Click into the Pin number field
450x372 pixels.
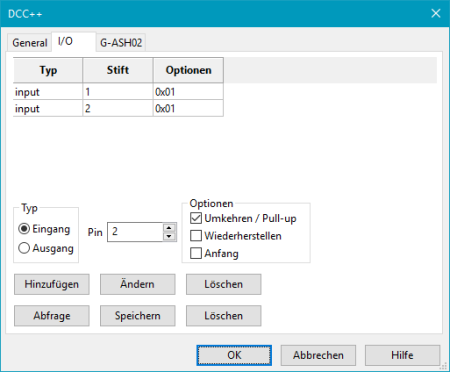pyautogui.click(x=135, y=232)
